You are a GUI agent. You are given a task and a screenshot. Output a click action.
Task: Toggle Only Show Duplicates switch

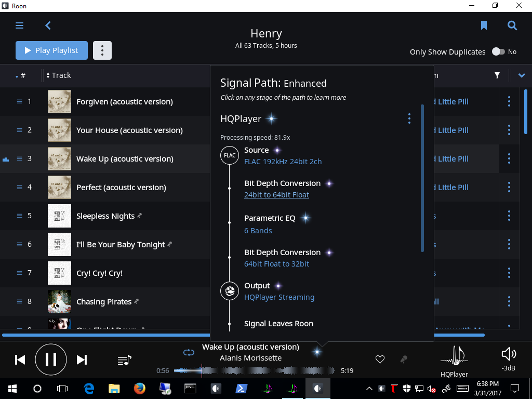tap(498, 51)
